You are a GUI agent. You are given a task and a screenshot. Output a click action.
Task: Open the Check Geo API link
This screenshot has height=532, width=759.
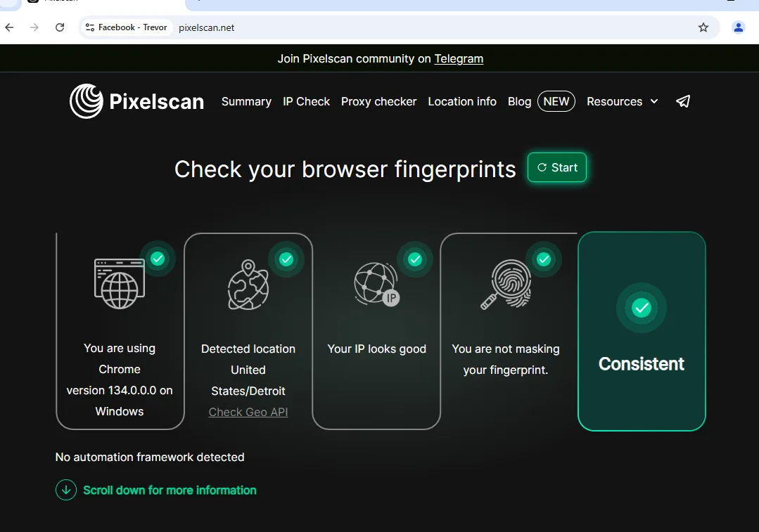pos(248,412)
